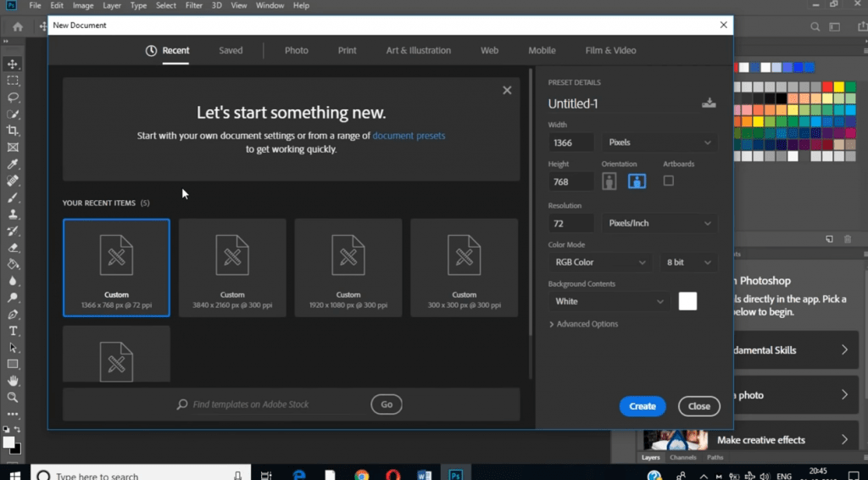Open the Edit Toolbar three-dots menu
The width and height of the screenshot is (868, 480).
pos(13,414)
